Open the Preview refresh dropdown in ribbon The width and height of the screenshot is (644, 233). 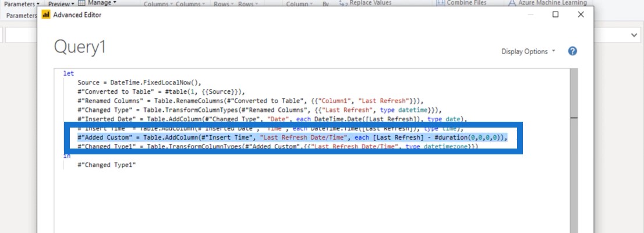pos(61,4)
